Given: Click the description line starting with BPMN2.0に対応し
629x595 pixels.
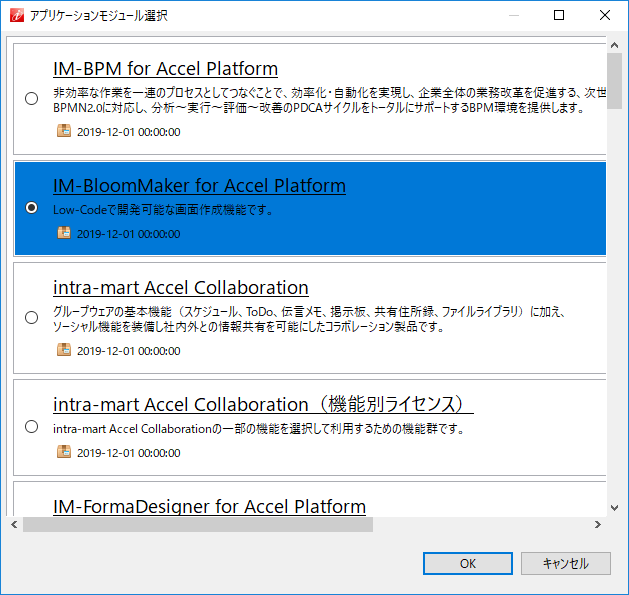Looking at the screenshot, I should (x=319, y=108).
